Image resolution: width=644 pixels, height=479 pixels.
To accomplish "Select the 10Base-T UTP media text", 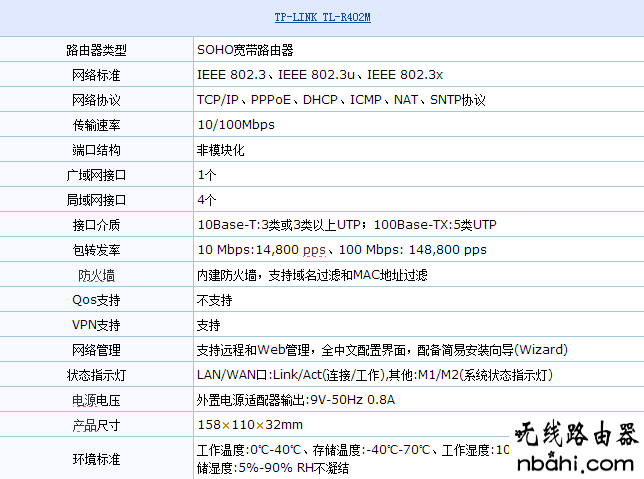I will tap(347, 225).
